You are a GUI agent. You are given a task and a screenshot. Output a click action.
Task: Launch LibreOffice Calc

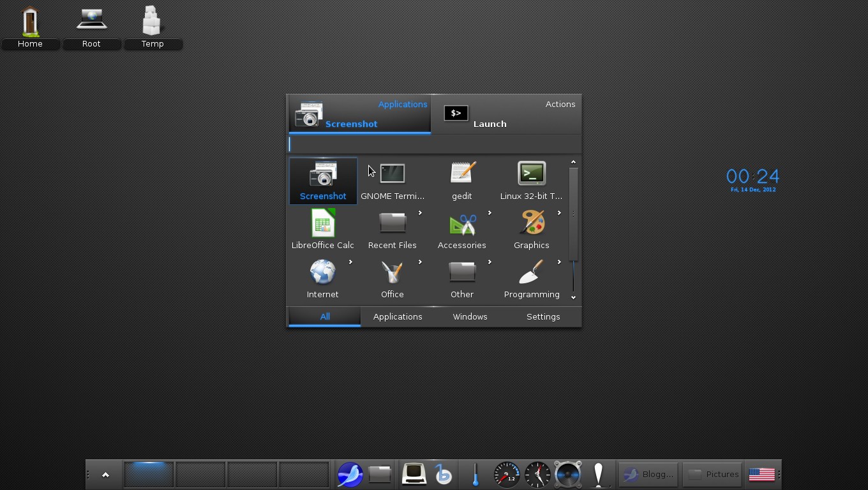322,222
